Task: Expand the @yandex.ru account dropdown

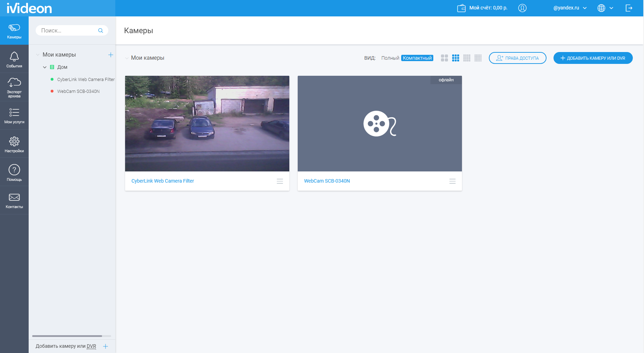Action: click(x=570, y=8)
